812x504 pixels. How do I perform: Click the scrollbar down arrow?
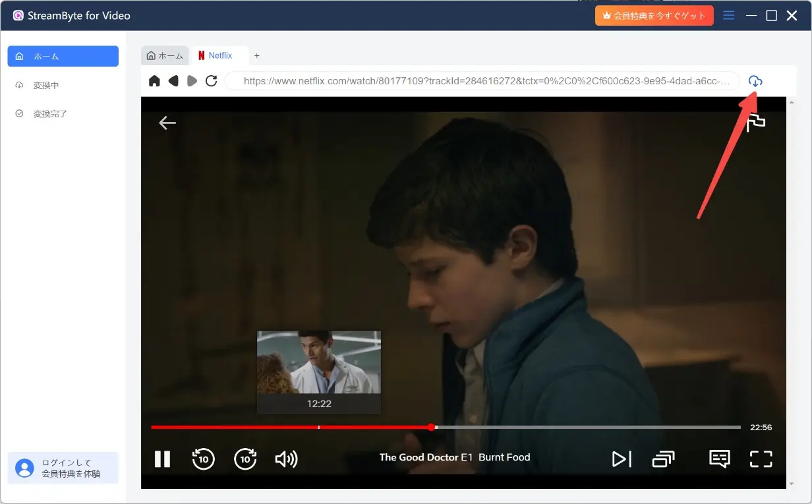pyautogui.click(x=792, y=484)
